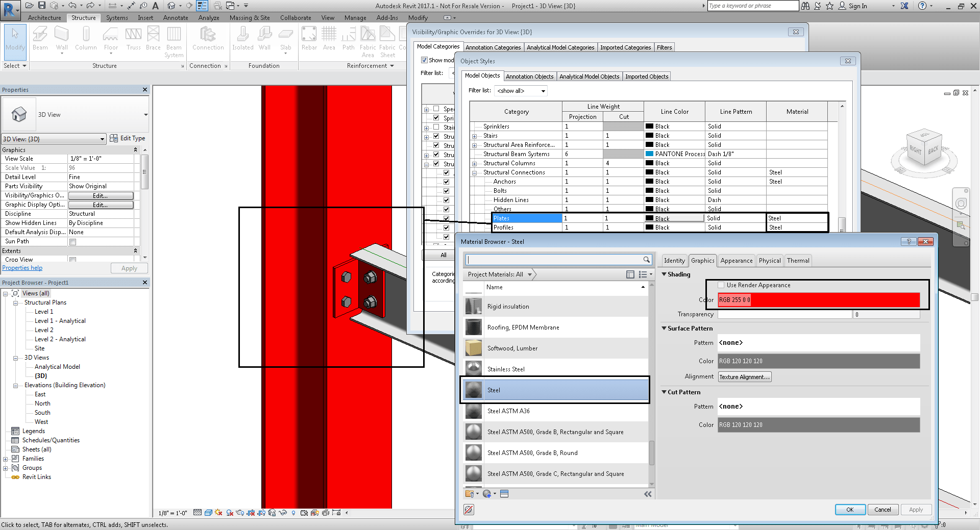Viewport: 980px width, 530px height.
Task: Click the Help question mark icon in title bar
Action: click(x=922, y=6)
